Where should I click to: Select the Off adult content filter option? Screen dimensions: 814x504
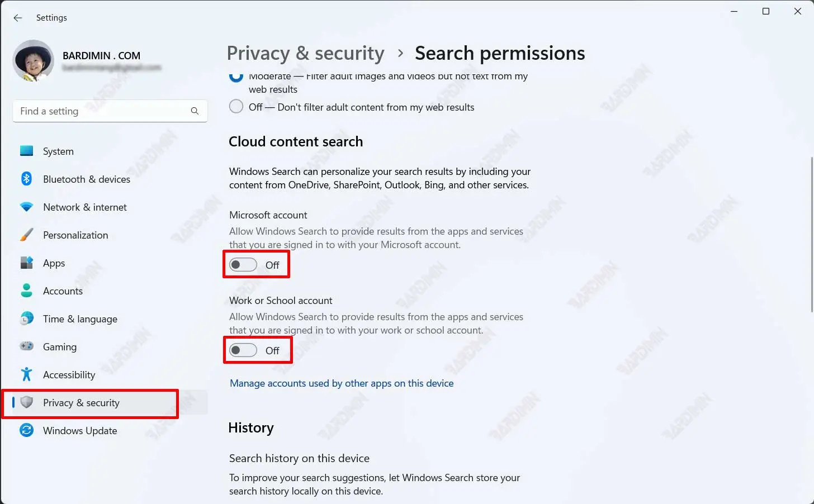click(236, 107)
